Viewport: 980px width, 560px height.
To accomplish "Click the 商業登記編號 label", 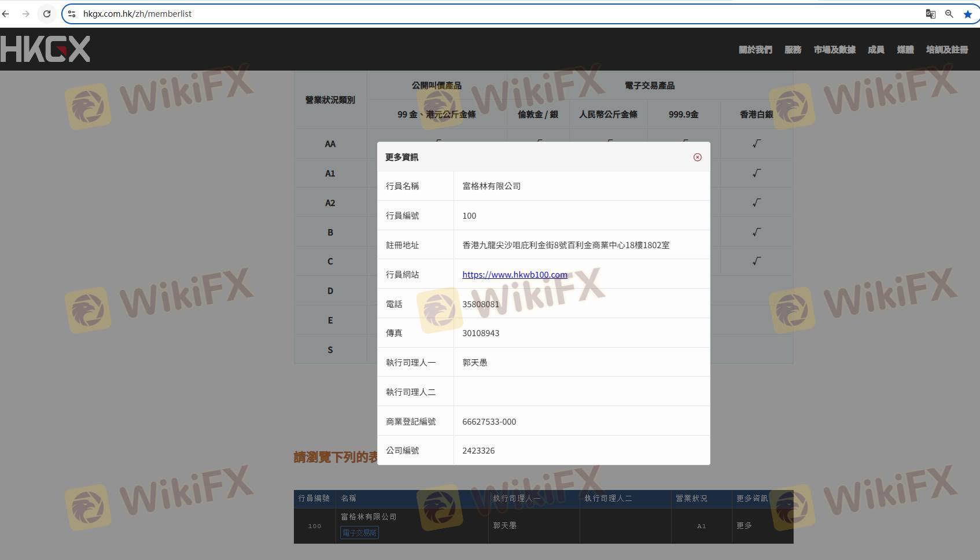I will [x=411, y=422].
